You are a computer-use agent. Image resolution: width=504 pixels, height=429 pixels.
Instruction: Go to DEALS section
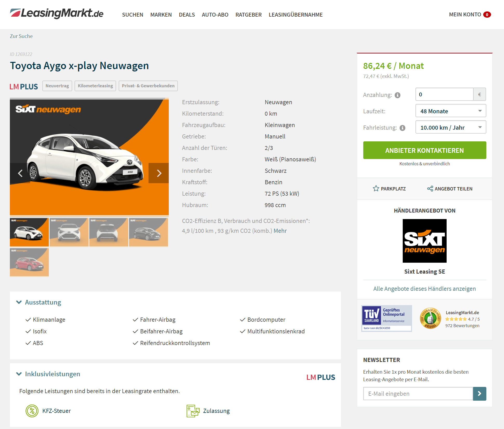point(187,15)
